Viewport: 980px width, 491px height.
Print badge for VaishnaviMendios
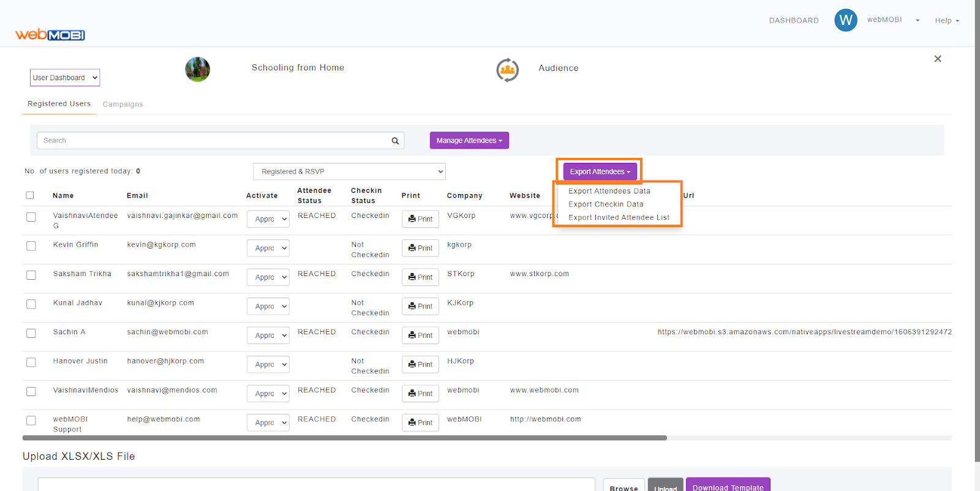pos(420,394)
